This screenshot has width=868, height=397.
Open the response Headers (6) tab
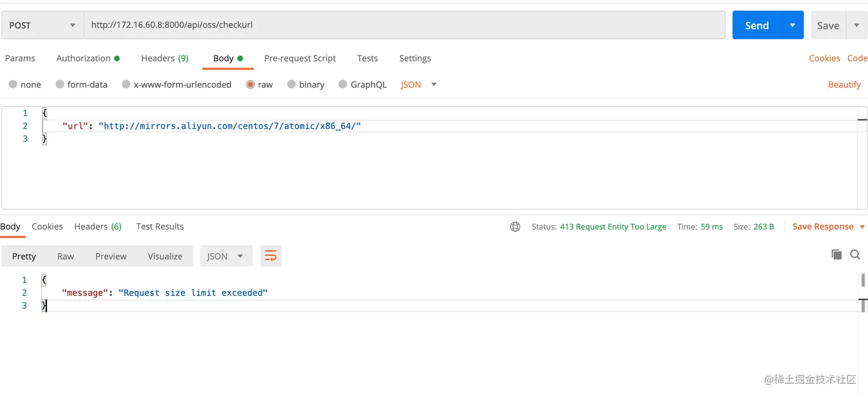(98, 226)
